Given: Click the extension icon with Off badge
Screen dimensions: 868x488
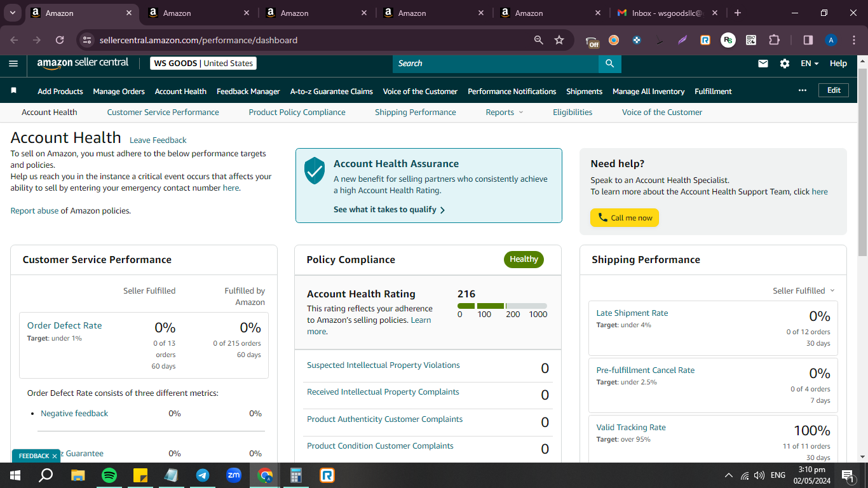Looking at the screenshot, I should pos(592,41).
